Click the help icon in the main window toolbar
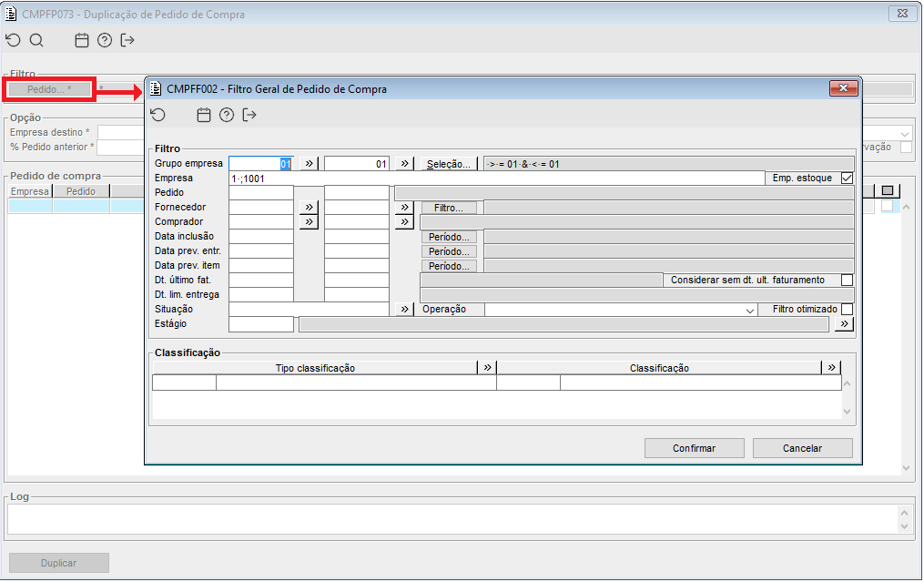This screenshot has height=582, width=924. click(105, 40)
